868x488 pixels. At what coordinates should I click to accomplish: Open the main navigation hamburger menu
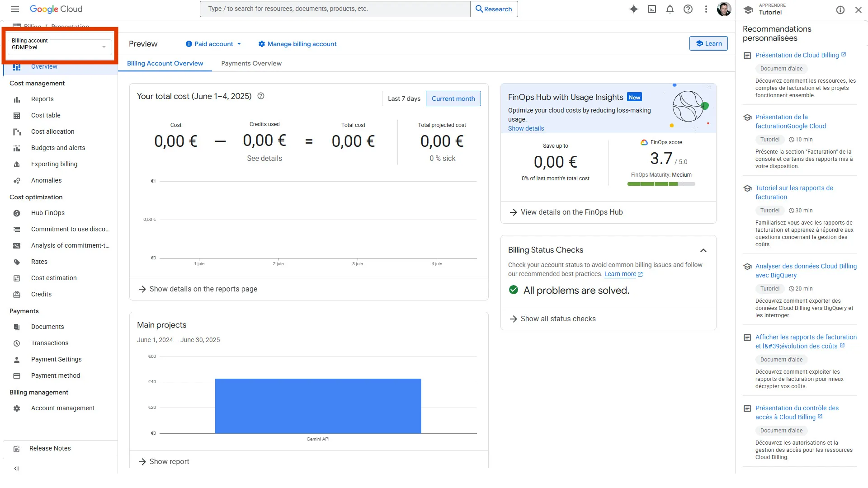[15, 9]
